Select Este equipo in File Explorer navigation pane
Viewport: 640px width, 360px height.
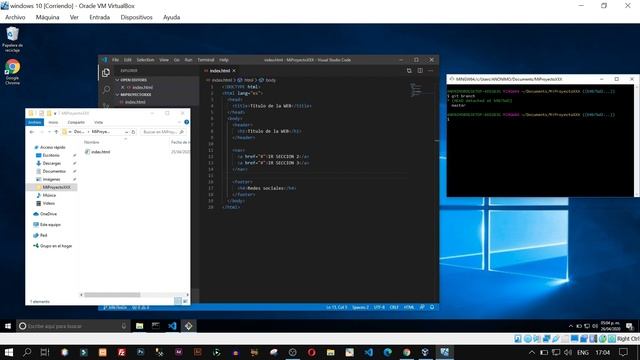pos(50,224)
